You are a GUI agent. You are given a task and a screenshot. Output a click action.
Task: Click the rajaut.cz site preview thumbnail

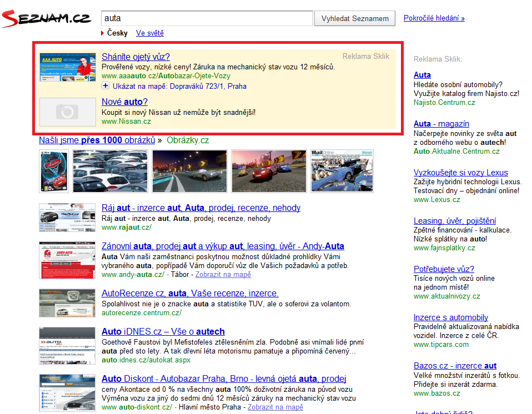tap(67, 218)
